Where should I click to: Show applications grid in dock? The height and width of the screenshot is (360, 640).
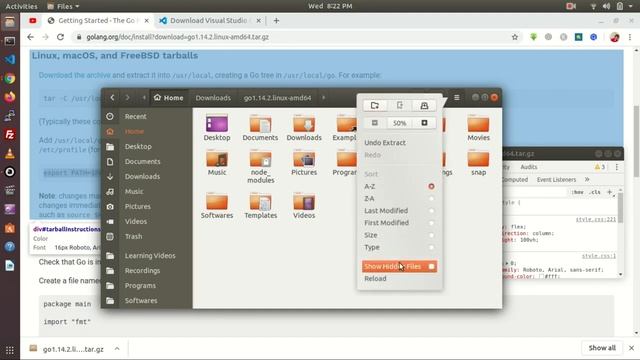point(10,350)
